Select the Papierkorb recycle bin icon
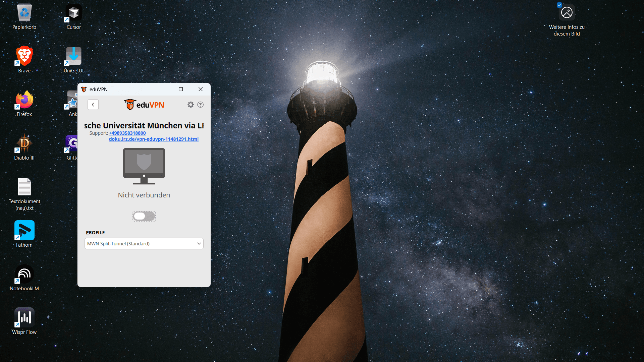This screenshot has width=644, height=362. 24,17
